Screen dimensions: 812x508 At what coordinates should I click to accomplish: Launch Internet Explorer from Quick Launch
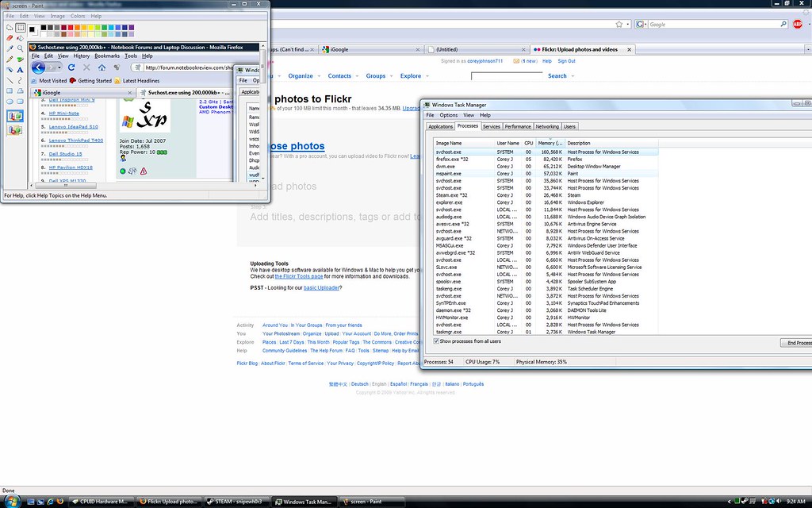pos(50,502)
